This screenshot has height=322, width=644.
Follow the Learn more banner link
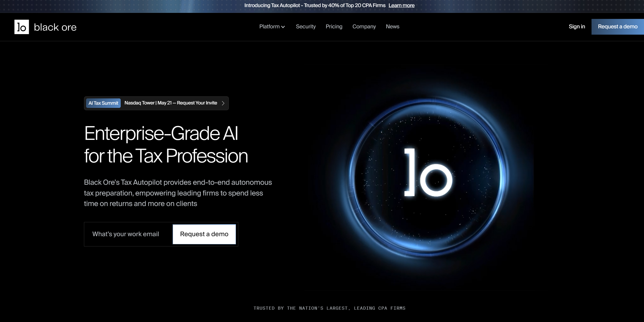(x=402, y=6)
